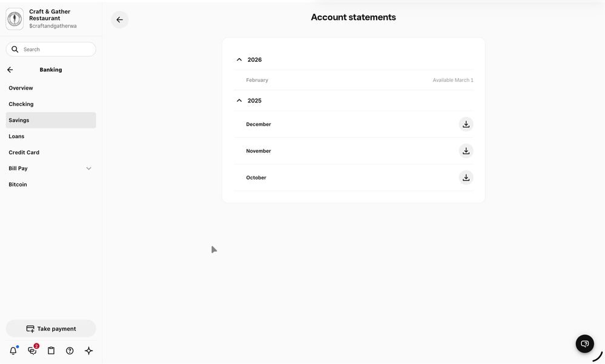This screenshot has height=364, width=605.
Task: Open messages with the 2 badge
Action: (32, 351)
